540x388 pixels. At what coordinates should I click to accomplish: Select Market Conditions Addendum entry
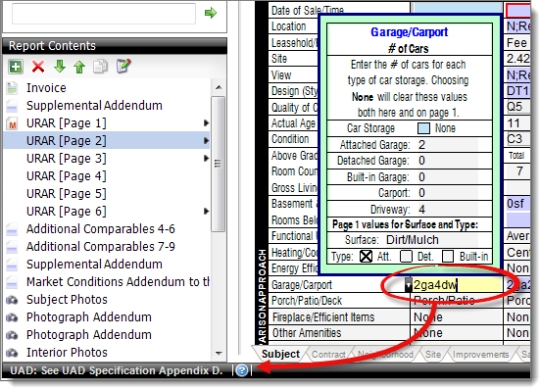coord(118,282)
